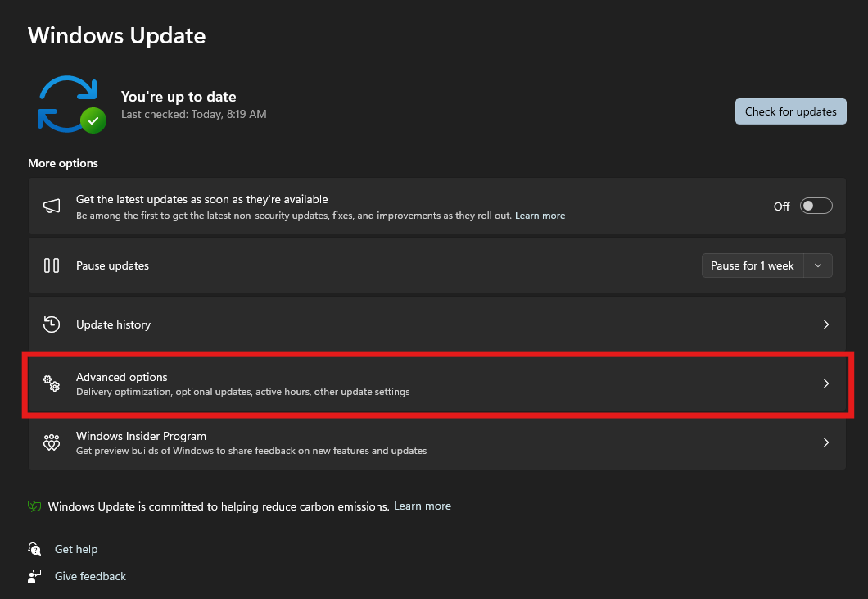Click the "Get preview builds of Windows" description

[x=251, y=451]
